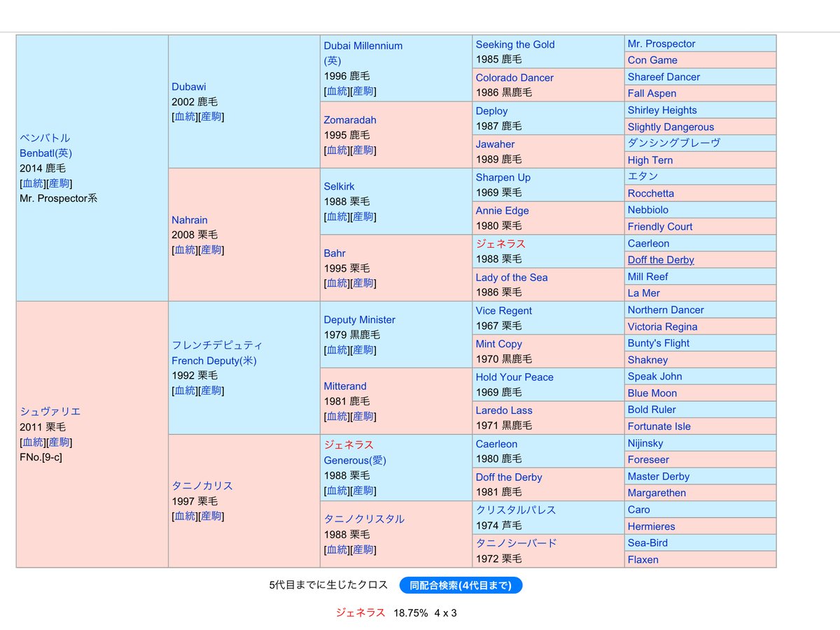Click the Caerleon 1980 鹿毛 link
The height and width of the screenshot is (630, 840).
497,444
